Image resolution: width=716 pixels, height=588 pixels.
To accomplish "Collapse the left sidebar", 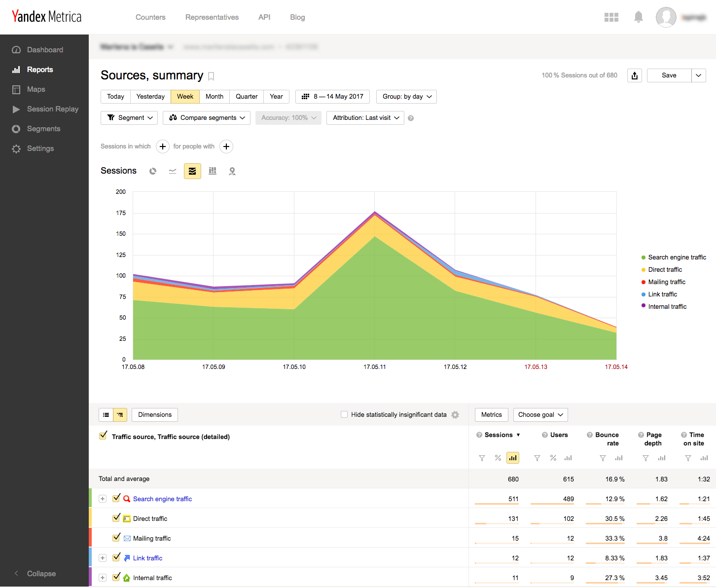I will pos(35,573).
